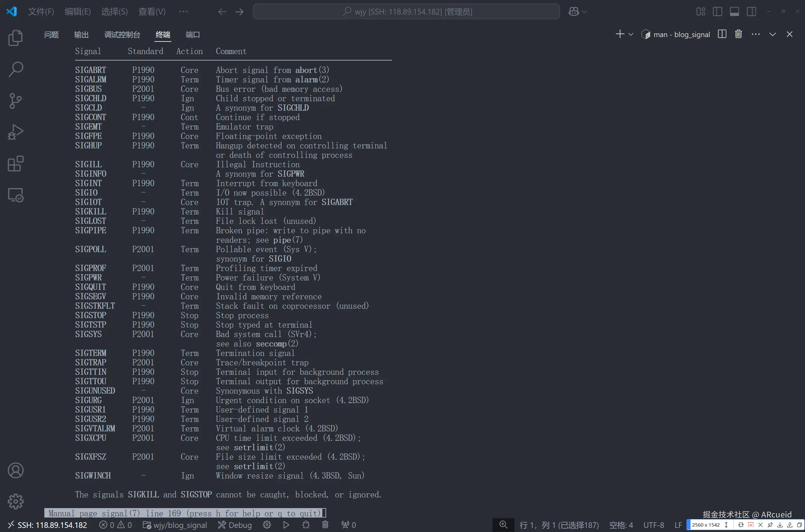Click SSH: 118.89.154.182 remote indicator
Viewport: 805px width, 532px height.
tap(47, 525)
